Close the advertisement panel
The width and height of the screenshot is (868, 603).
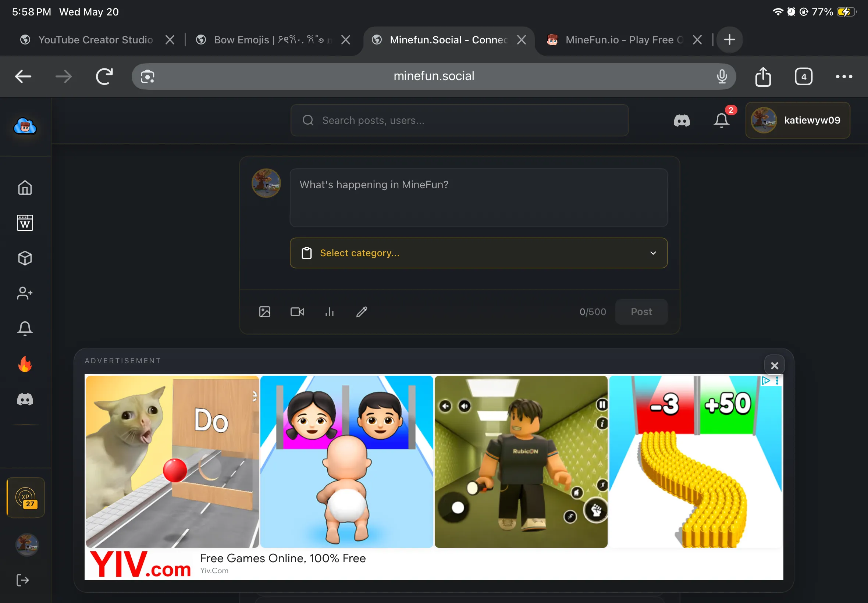pyautogui.click(x=774, y=365)
